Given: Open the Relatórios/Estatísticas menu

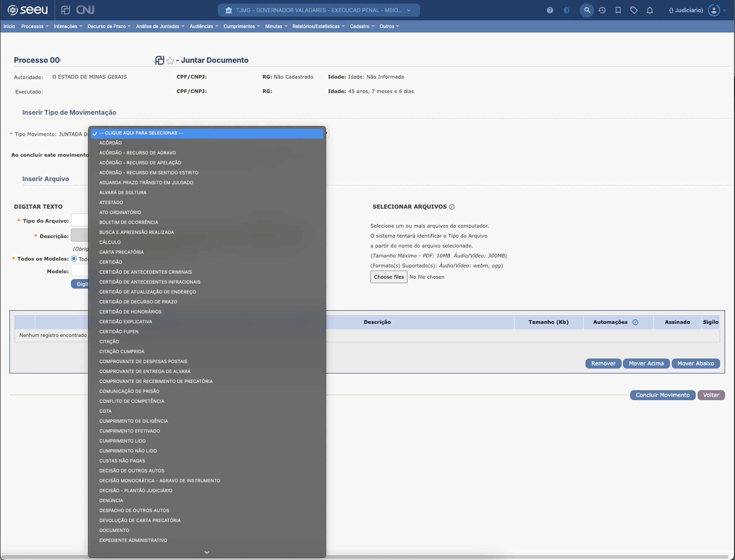Looking at the screenshot, I should pos(316,26).
